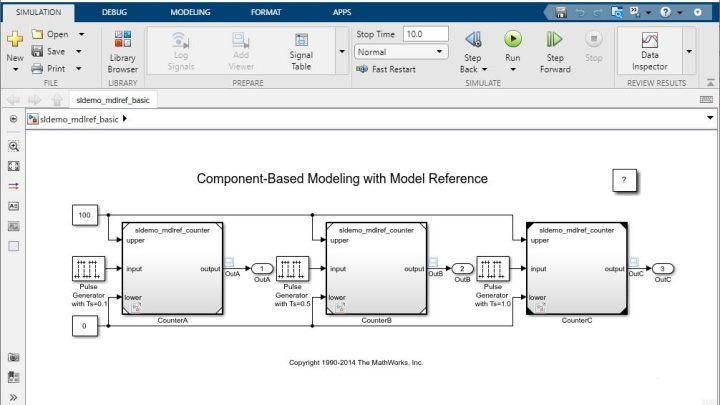The image size is (720, 405).
Task: Expand the Prepare gallery arrow
Action: (x=342, y=51)
